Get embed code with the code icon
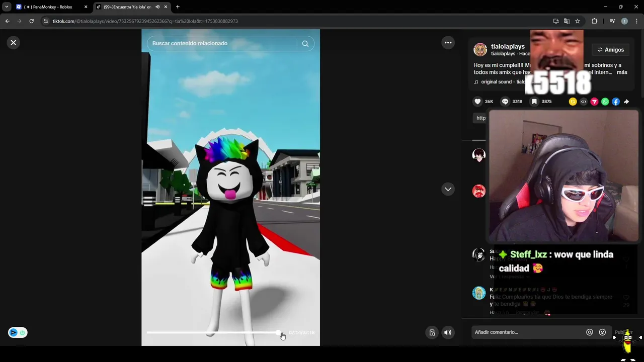 584,102
